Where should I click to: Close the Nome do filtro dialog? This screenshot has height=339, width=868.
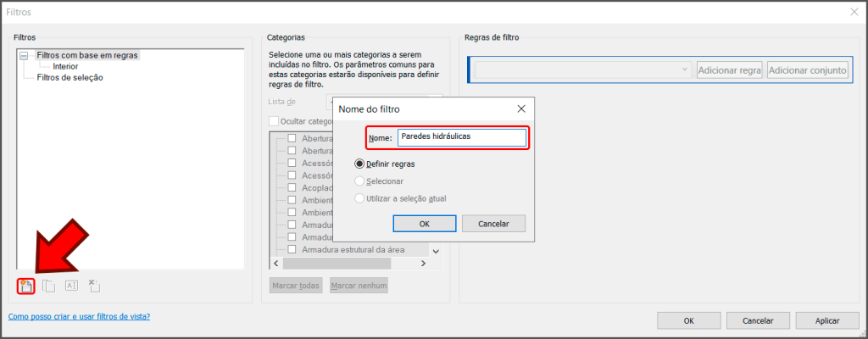[521, 109]
